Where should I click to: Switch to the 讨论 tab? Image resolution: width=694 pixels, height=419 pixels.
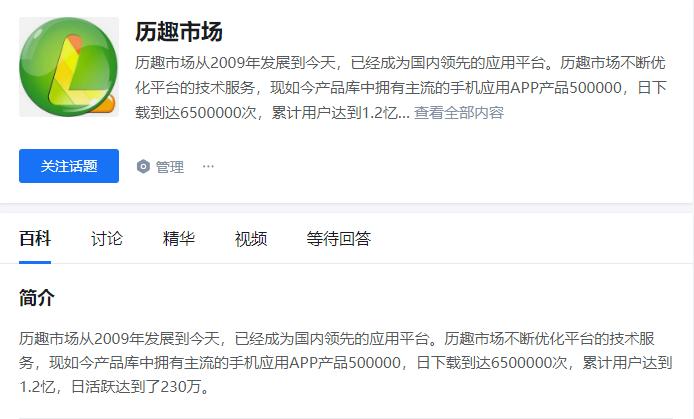[x=107, y=238]
